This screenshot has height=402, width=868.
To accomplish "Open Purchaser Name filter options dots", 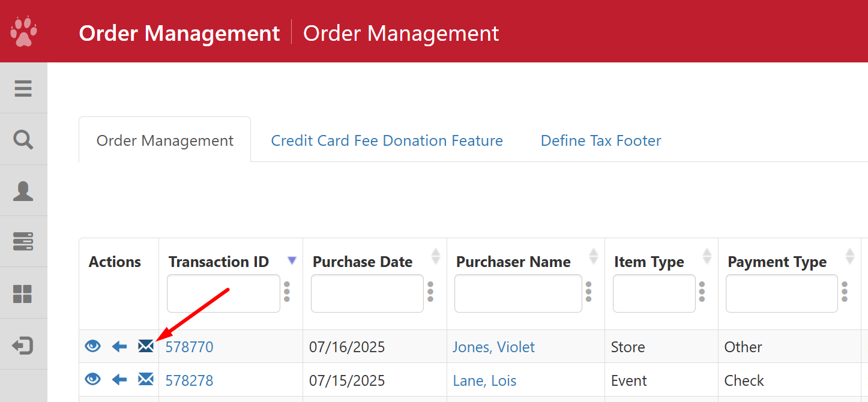I will pyautogui.click(x=588, y=292).
